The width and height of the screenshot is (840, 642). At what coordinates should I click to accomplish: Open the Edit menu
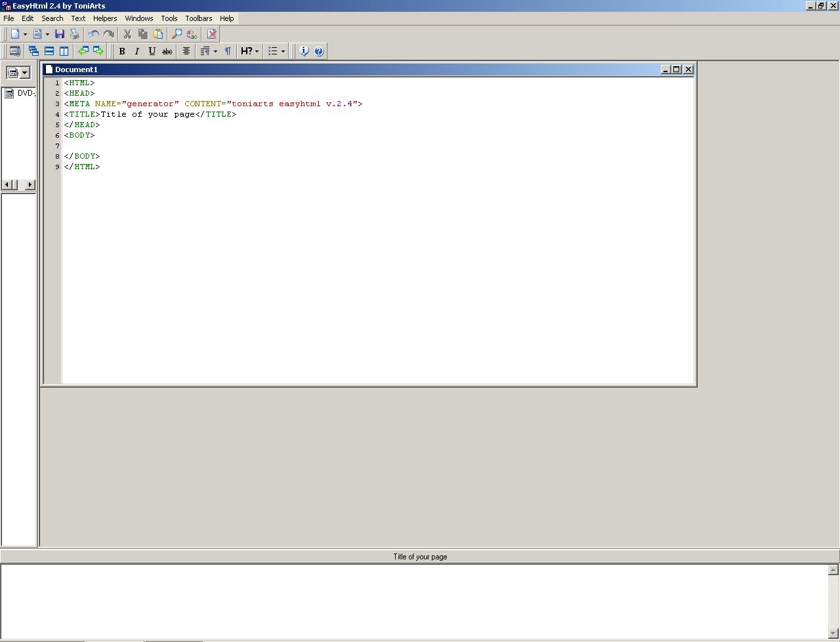[x=28, y=18]
